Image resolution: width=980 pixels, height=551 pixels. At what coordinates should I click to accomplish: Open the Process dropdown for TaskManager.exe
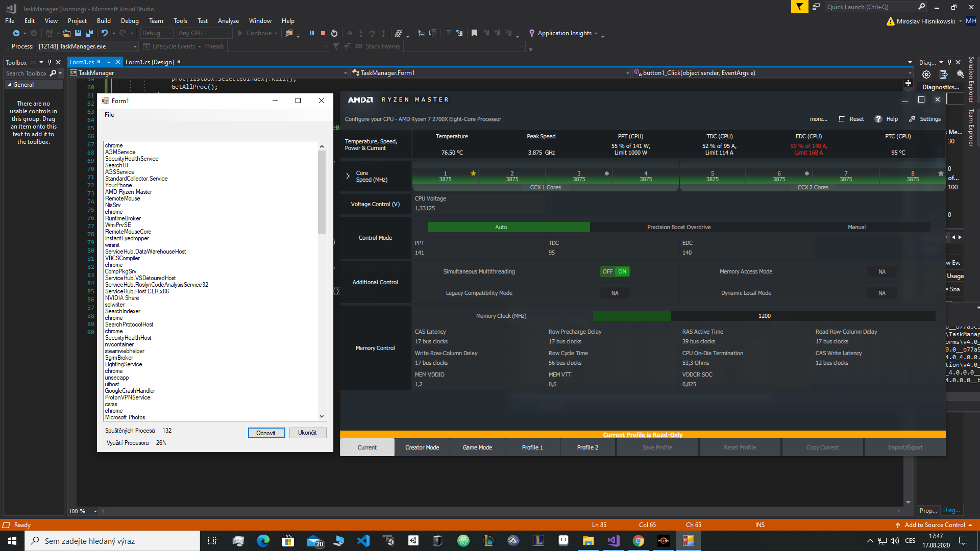(135, 46)
